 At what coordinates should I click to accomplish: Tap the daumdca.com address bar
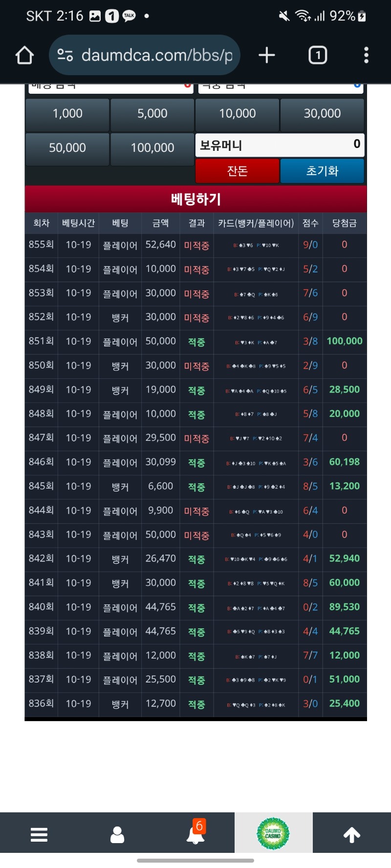156,55
